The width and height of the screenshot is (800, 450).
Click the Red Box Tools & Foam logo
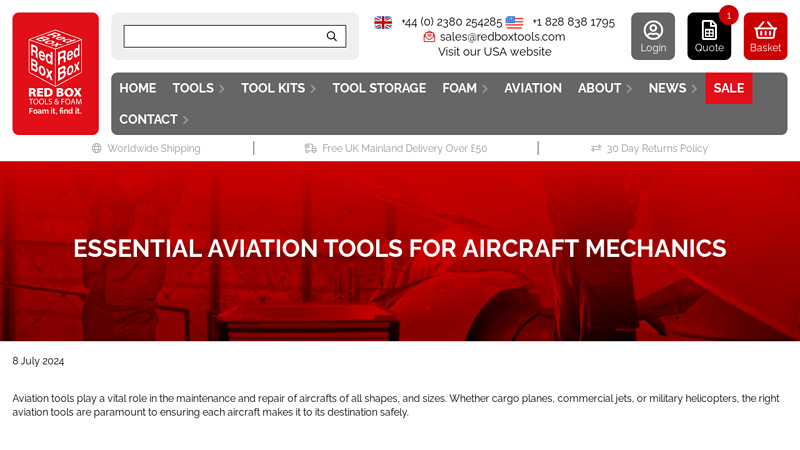pyautogui.click(x=56, y=73)
